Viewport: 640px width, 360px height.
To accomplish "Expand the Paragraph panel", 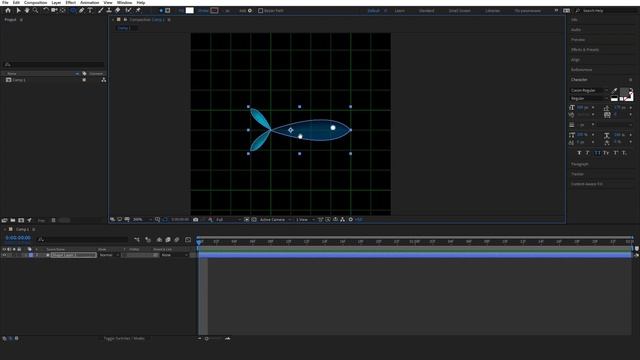I will [580, 164].
